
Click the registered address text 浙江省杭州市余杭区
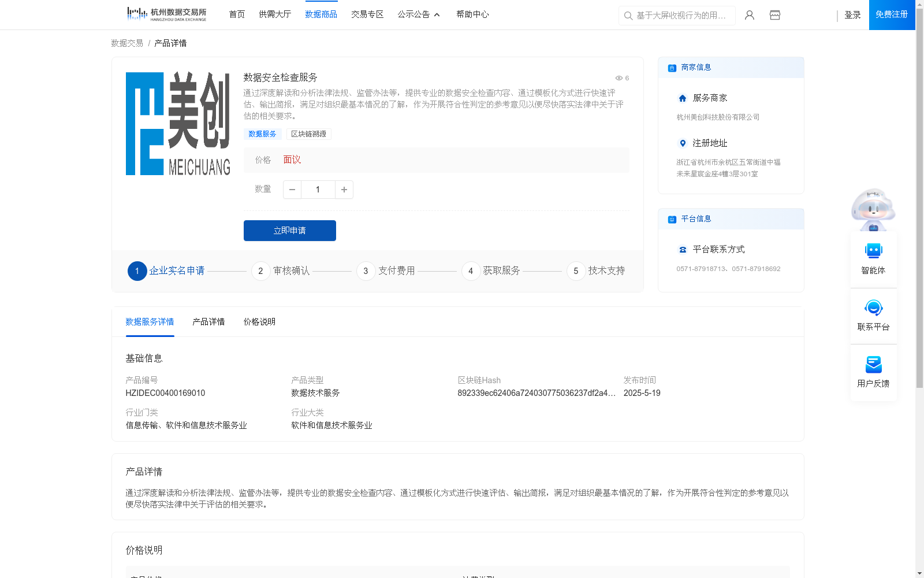[x=728, y=168]
